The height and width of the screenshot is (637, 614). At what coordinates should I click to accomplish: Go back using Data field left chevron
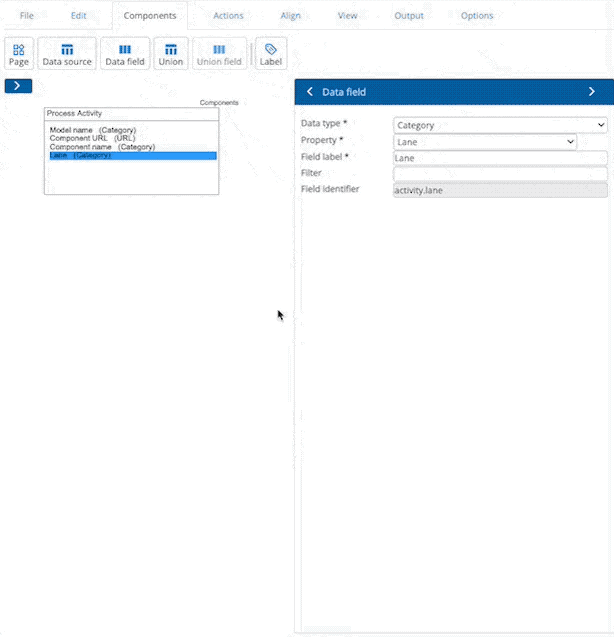[310, 92]
